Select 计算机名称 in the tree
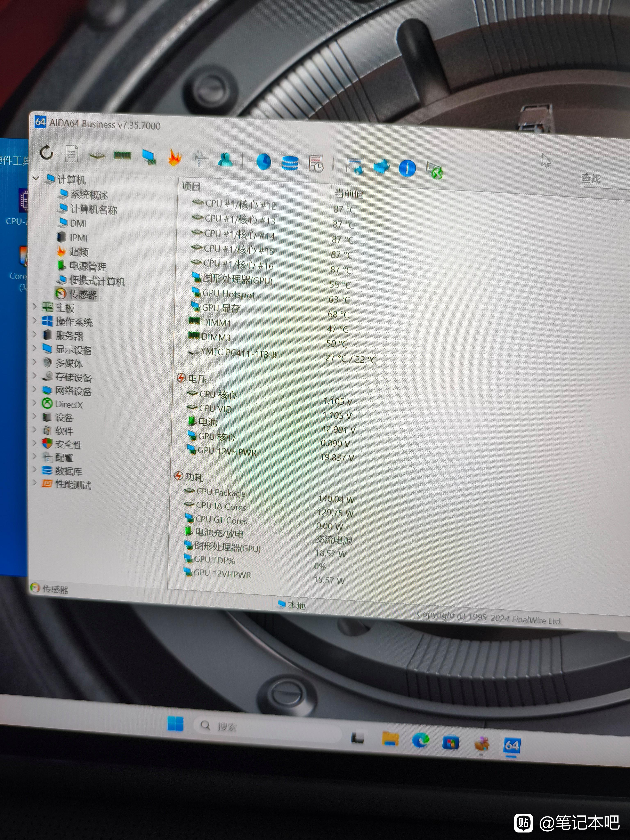The width and height of the screenshot is (630, 840). point(87,209)
